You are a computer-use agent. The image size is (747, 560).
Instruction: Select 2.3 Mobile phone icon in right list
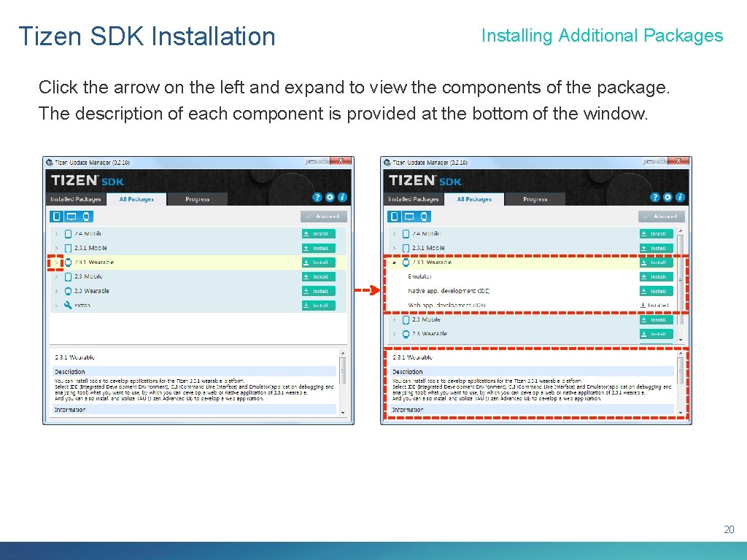tap(406, 319)
